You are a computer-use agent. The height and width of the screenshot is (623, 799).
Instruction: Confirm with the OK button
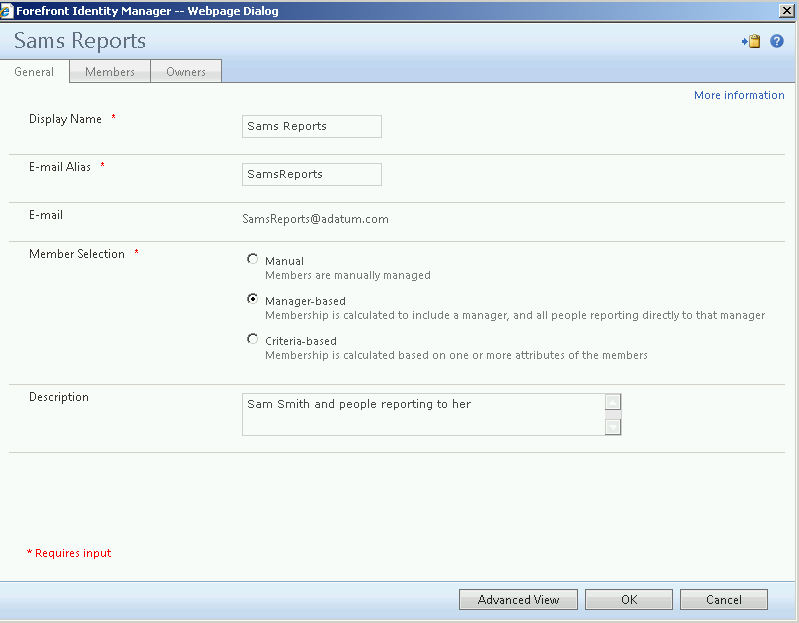(629, 600)
